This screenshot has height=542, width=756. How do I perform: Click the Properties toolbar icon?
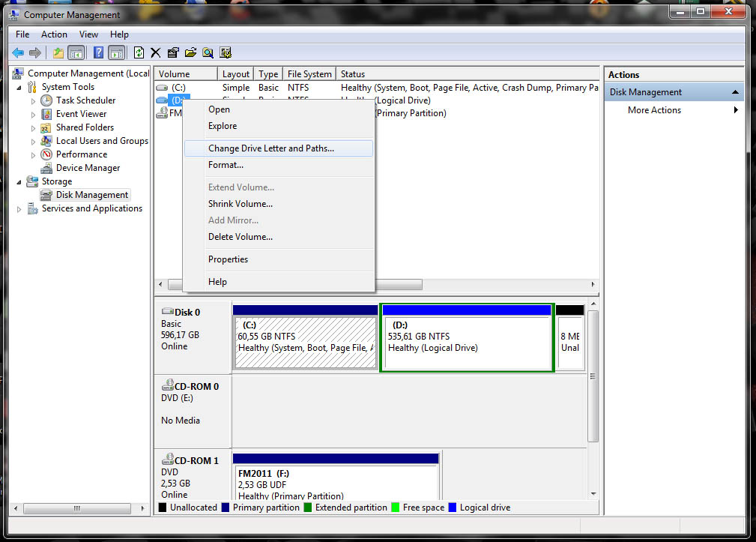tap(173, 52)
